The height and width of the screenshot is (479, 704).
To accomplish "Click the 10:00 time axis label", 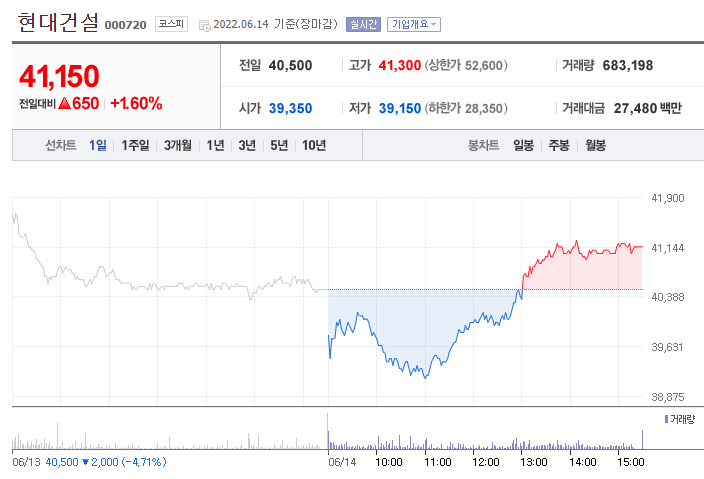I will pyautogui.click(x=389, y=462).
